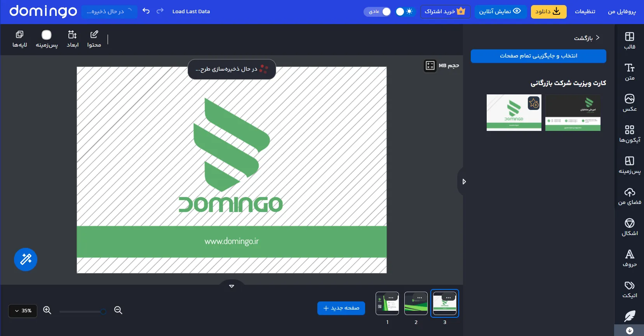Open the عکس photo panel
The width and height of the screenshot is (644, 336).
tap(629, 103)
